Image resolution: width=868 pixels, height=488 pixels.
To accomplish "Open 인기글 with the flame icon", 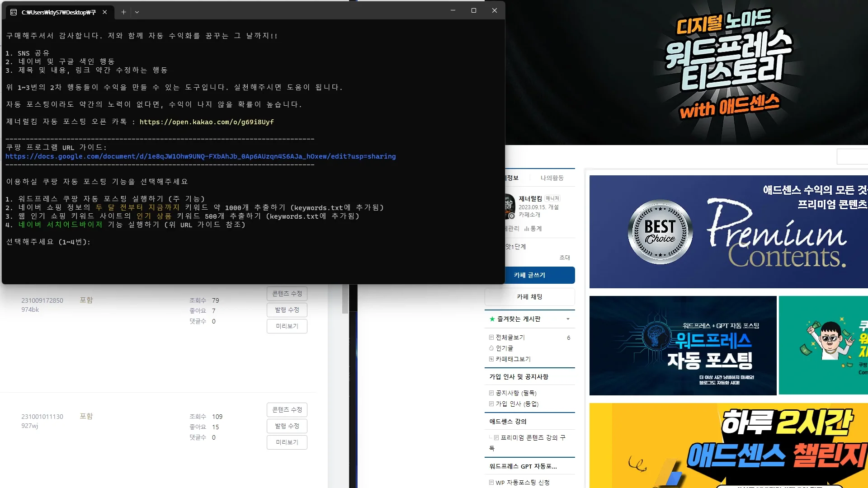I will click(x=491, y=348).
